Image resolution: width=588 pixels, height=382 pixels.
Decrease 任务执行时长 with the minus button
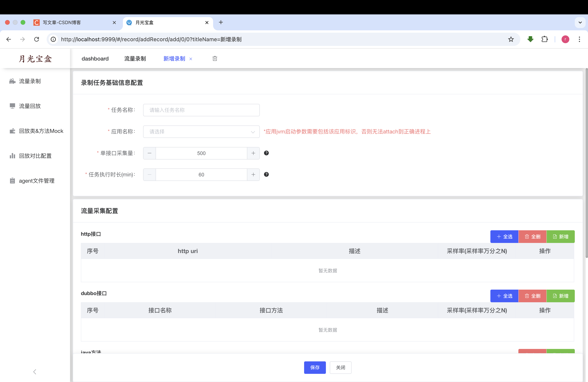pyautogui.click(x=150, y=175)
